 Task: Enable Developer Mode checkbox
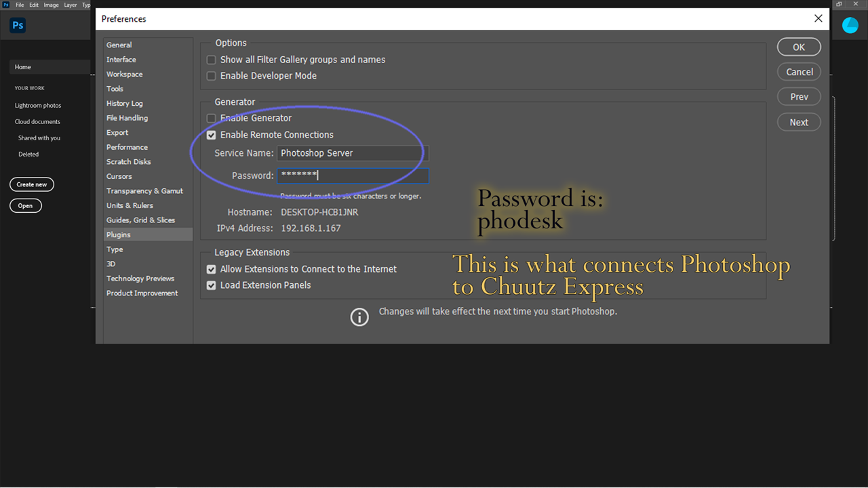click(x=211, y=76)
